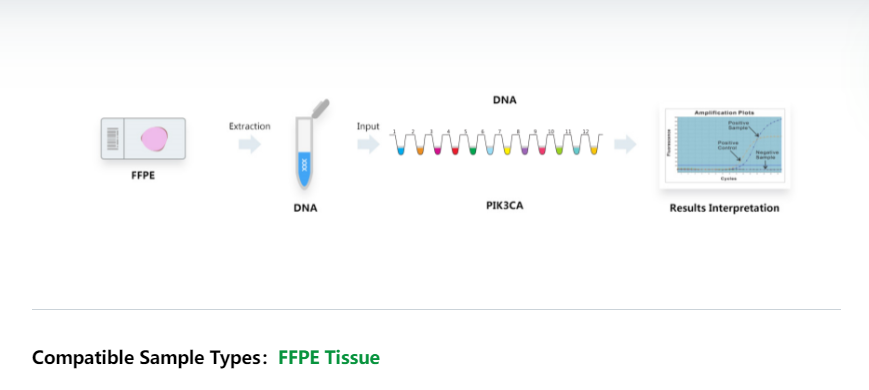Click the Results Interpretation caption
Image resolution: width=869 pixels, height=390 pixels.
(724, 208)
